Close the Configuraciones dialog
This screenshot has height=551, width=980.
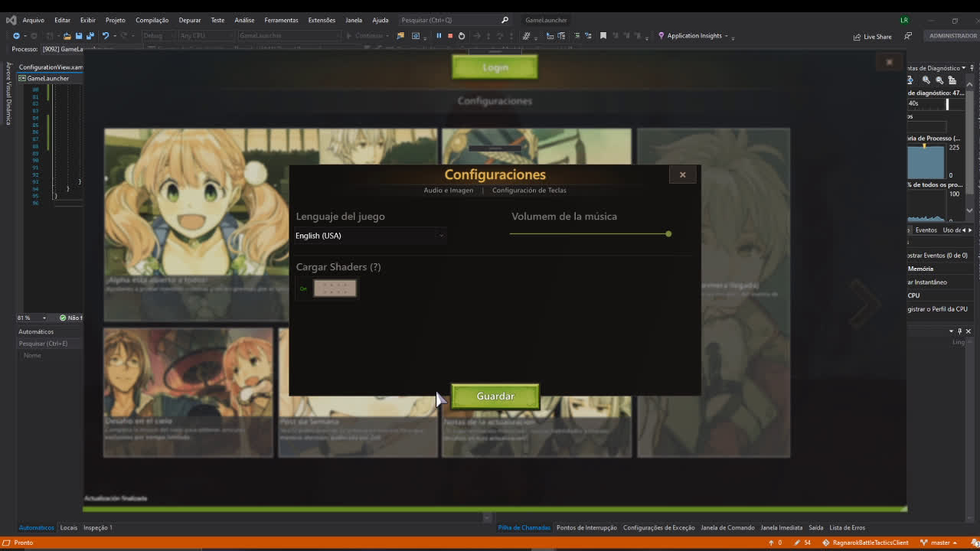click(x=682, y=174)
